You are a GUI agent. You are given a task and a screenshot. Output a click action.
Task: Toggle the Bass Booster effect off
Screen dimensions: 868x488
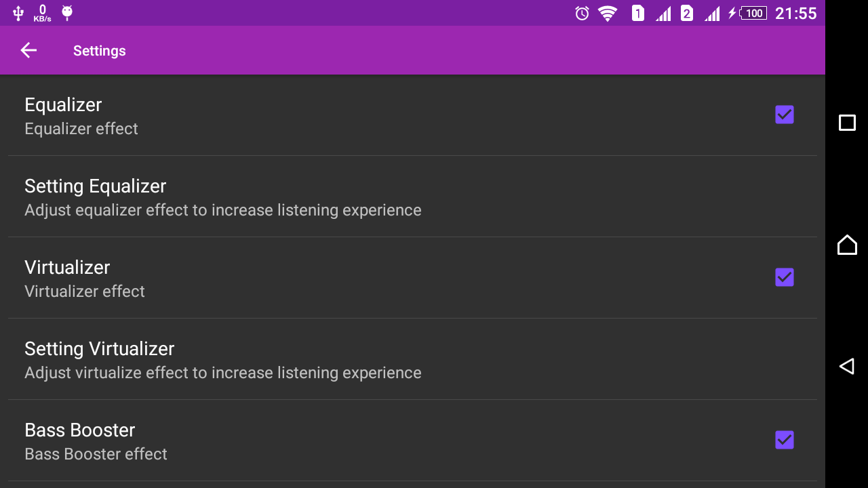pos(784,440)
